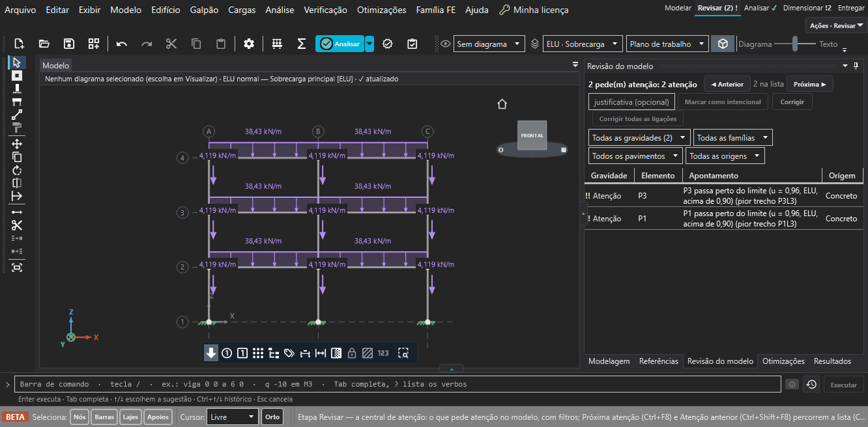Select the scissors split tool in left toolbar
The height and width of the screenshot is (427, 868).
pyautogui.click(x=17, y=225)
